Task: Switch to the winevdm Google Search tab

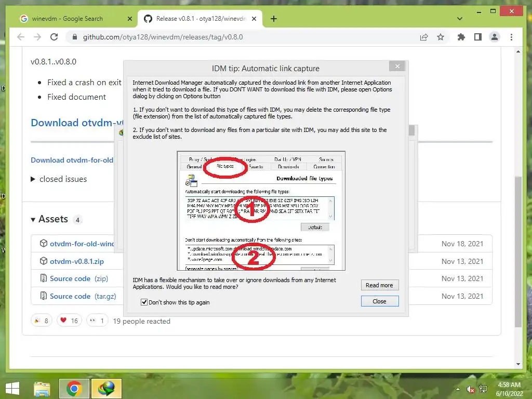Action: [x=67, y=19]
